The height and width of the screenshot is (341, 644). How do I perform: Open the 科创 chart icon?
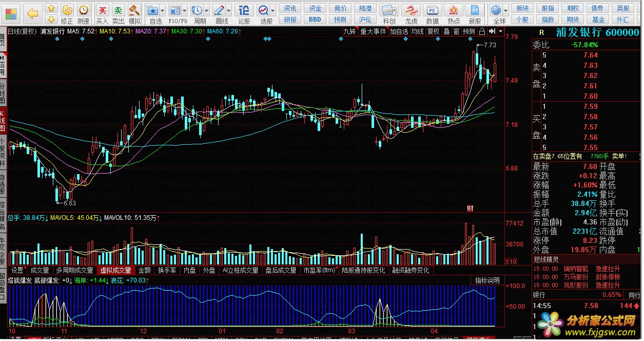pos(389,13)
